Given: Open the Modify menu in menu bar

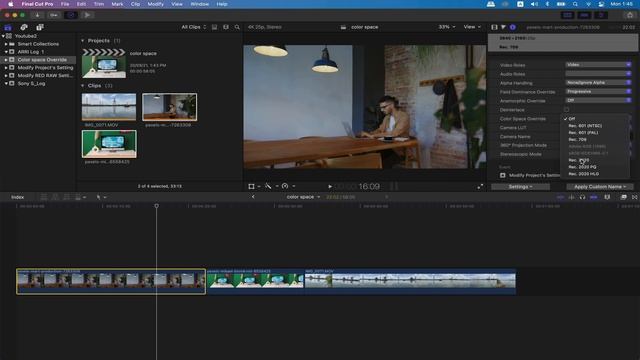Looking at the screenshot, I should pyautogui.click(x=156, y=4).
